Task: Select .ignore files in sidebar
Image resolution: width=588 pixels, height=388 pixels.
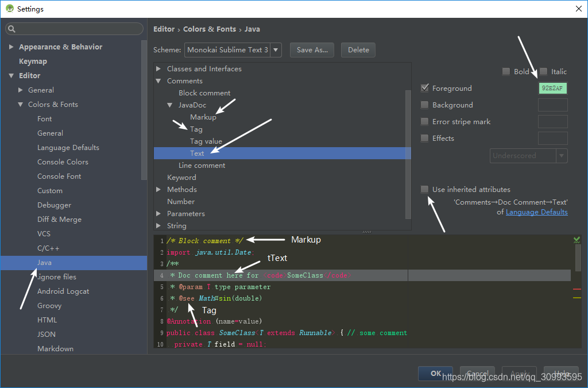Action: (x=57, y=277)
